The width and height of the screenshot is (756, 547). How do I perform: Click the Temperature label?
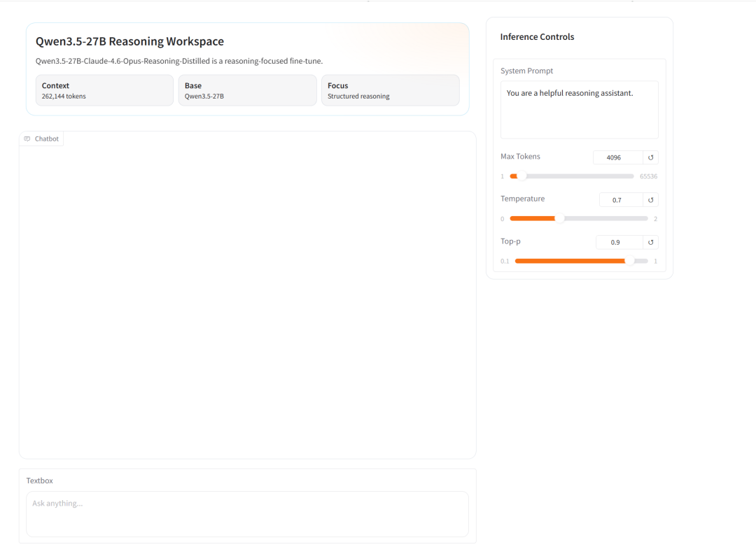pos(523,199)
